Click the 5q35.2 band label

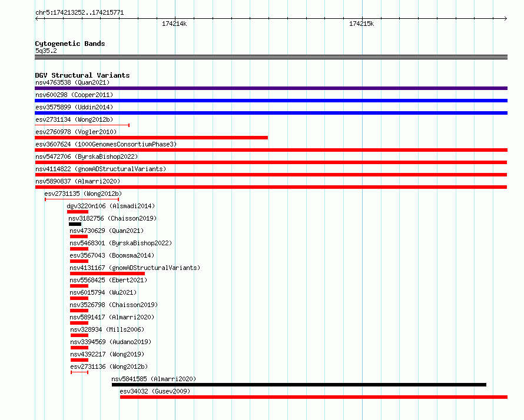(x=46, y=51)
